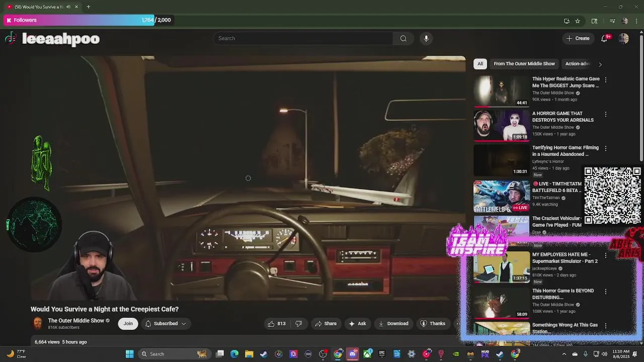This screenshot has width=644, height=362.
Task: Open the taskbar clock showing 11:10 AM
Action: coord(621,354)
